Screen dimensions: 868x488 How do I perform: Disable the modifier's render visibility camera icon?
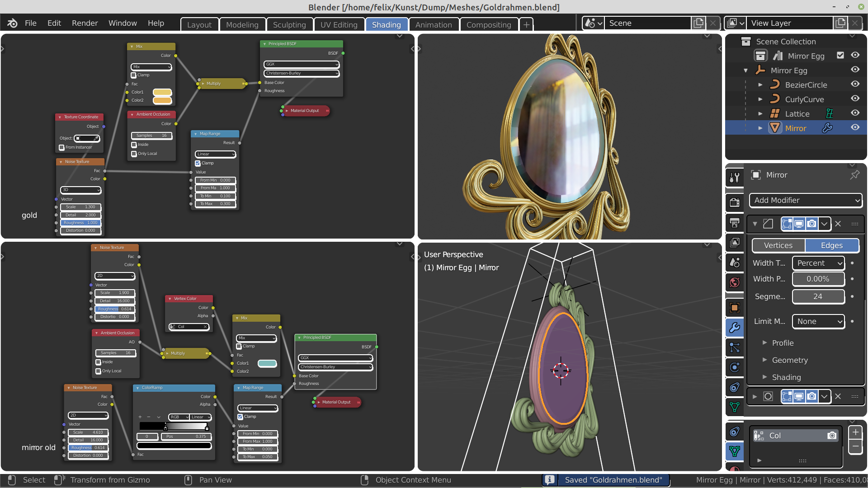tap(812, 224)
